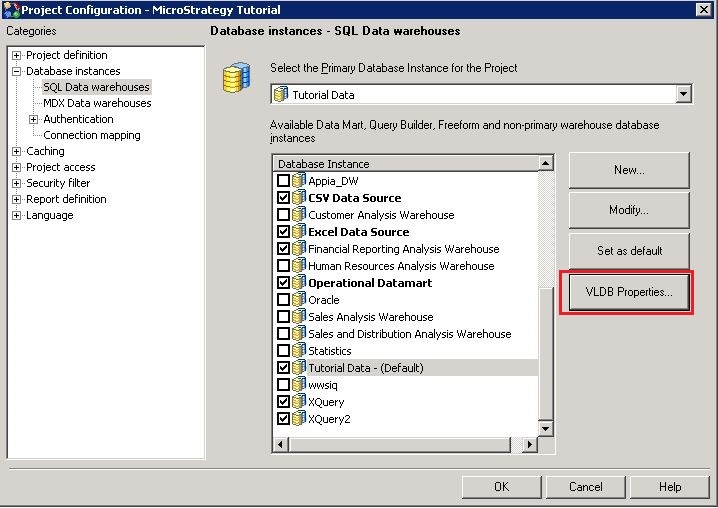This screenshot has height=508, width=718.
Task: Check Sales and Distribution Analysis Warehouse checkbox
Action: coord(283,333)
